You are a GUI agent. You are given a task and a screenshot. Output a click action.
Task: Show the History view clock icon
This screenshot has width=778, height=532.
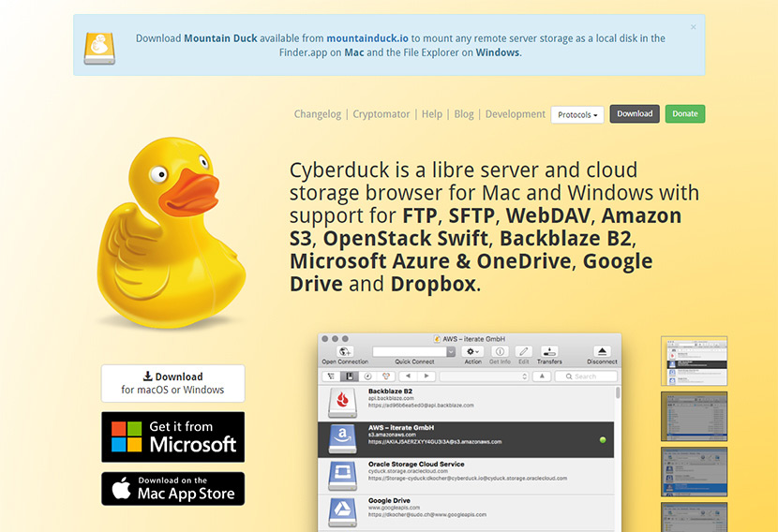pyautogui.click(x=367, y=377)
